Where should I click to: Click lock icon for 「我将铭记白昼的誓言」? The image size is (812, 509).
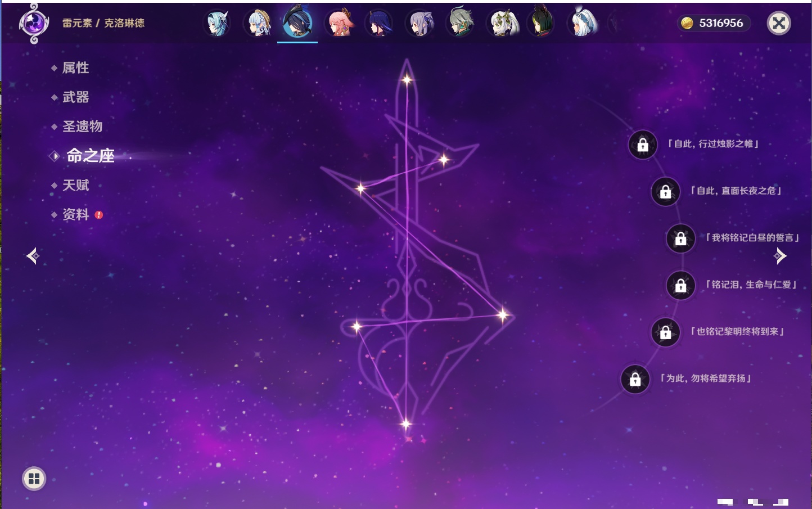(x=680, y=238)
